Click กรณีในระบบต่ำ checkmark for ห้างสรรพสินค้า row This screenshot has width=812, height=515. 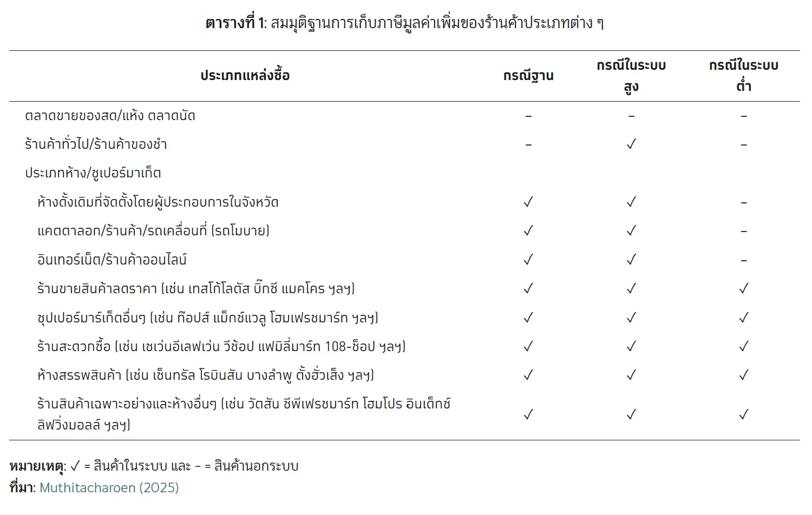(744, 375)
